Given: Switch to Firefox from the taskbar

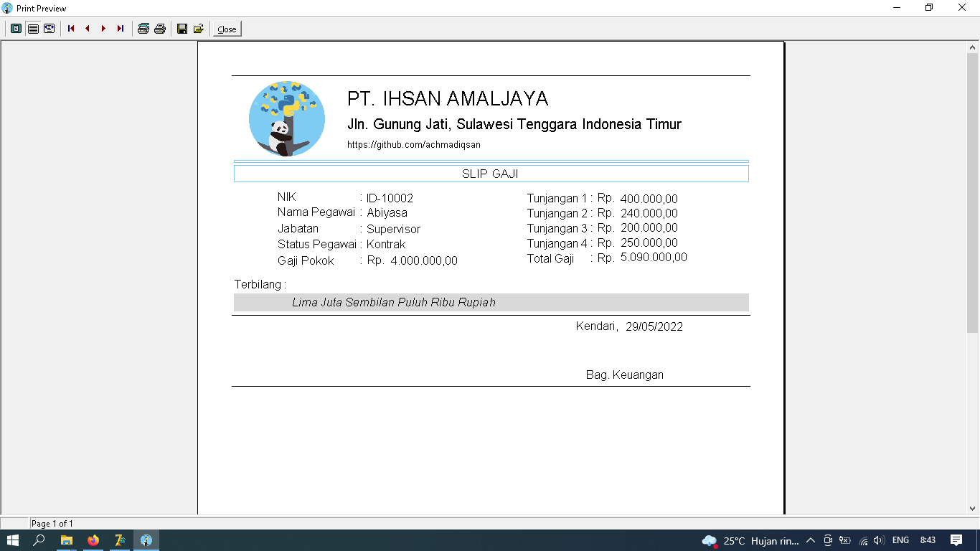Looking at the screenshot, I should click(x=93, y=540).
